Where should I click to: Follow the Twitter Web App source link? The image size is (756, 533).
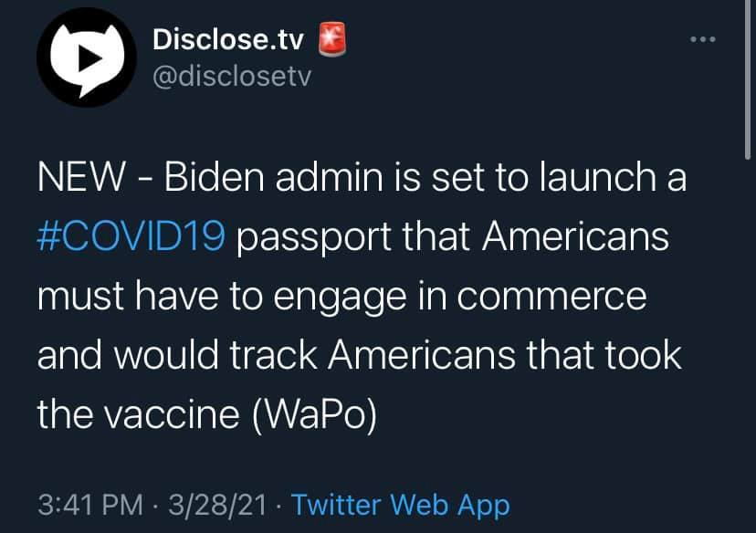point(400,505)
